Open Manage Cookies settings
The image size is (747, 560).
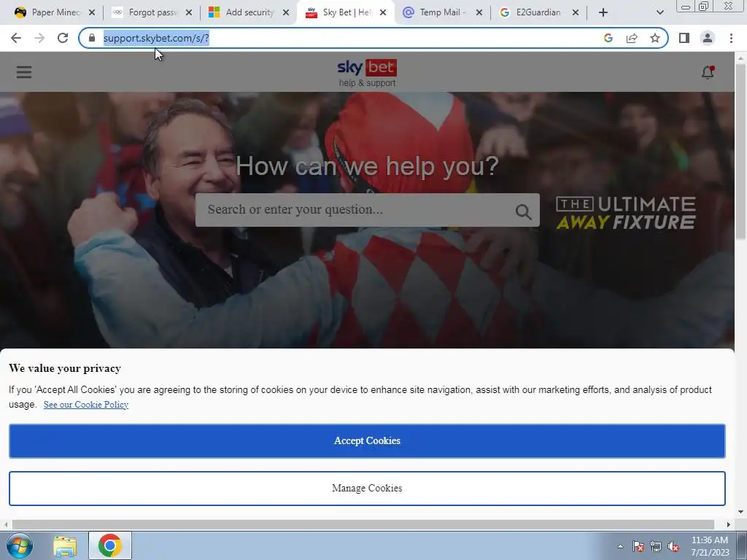tap(367, 488)
